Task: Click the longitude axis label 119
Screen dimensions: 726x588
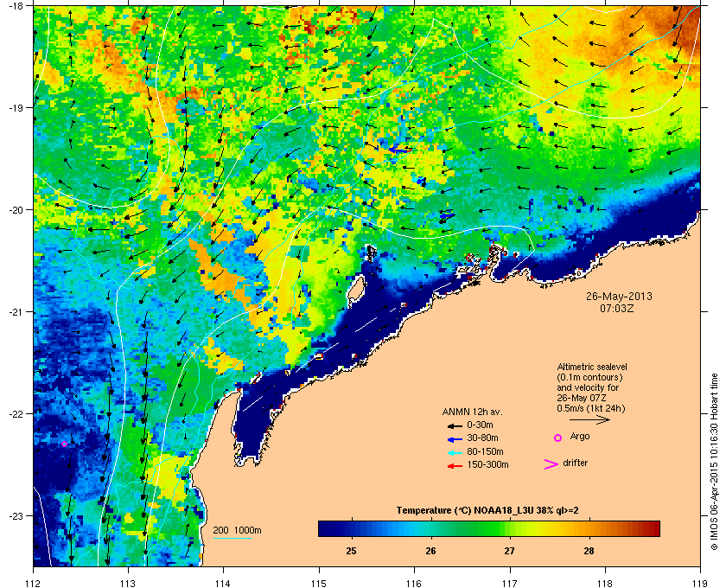Action: pos(700,583)
